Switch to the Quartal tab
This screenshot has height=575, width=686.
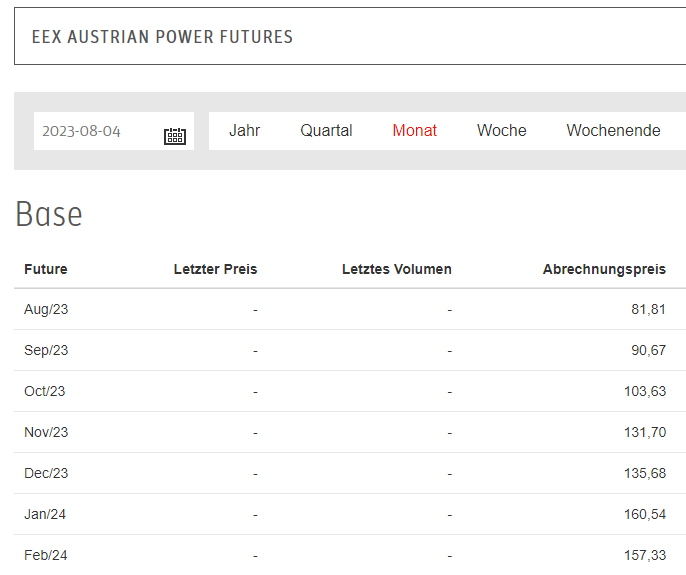(326, 130)
